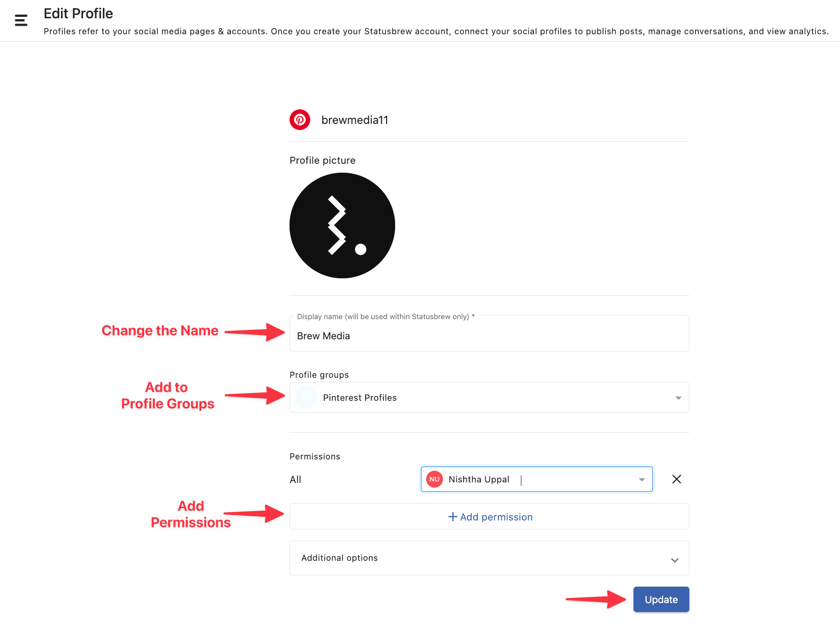Click the Pinterest logo icon

click(300, 120)
